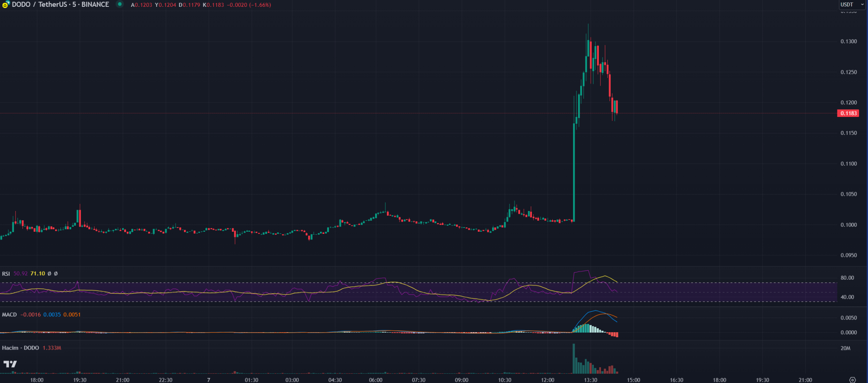The image size is (868, 383).
Task: Click the last red candle on chart
Action: [617, 107]
